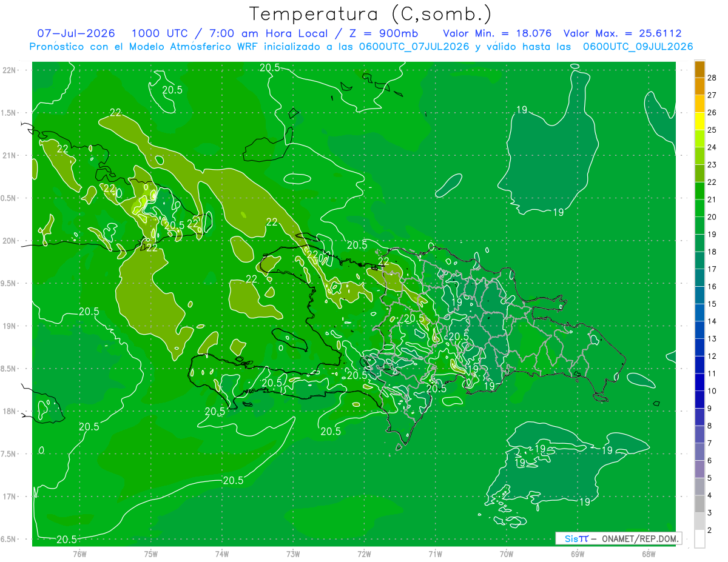The image size is (728, 562).
Task: Click the top brown swatch above 28
Action: [x=699, y=69]
